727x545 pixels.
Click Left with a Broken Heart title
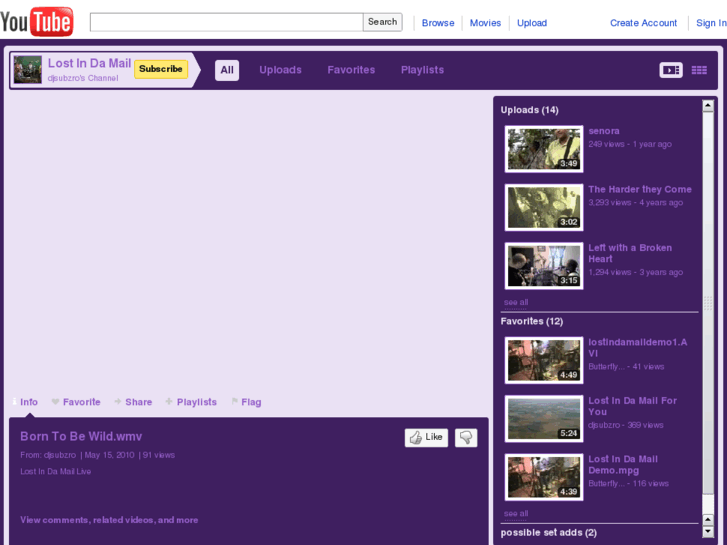click(x=630, y=253)
